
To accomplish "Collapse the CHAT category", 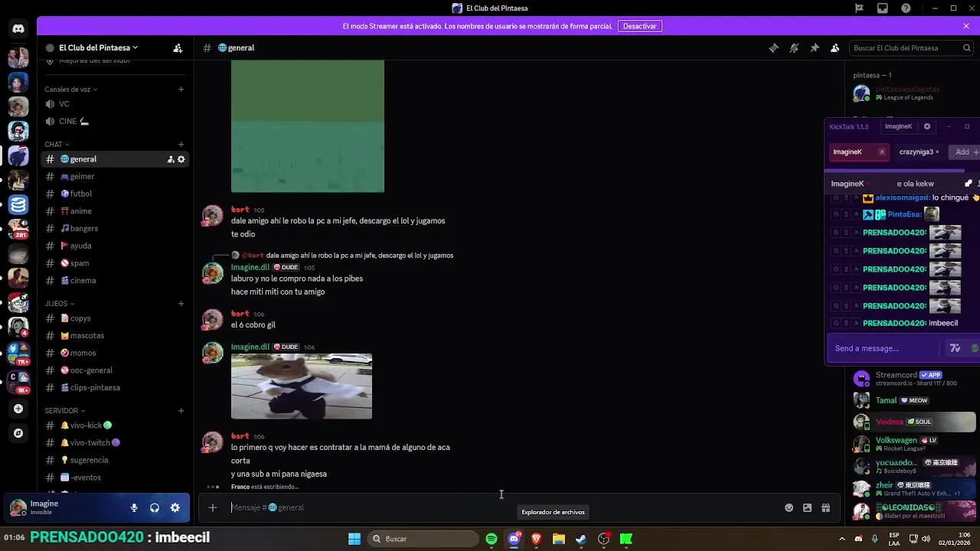I will tap(57, 144).
